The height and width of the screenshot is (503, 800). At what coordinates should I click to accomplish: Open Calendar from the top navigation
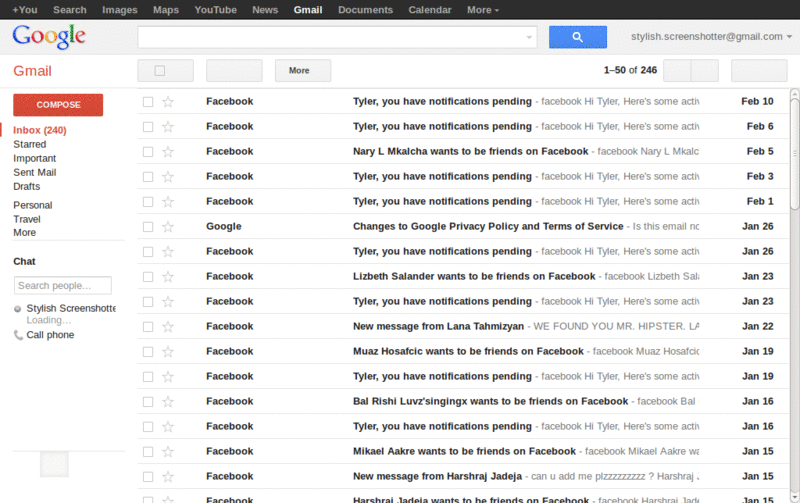(430, 10)
